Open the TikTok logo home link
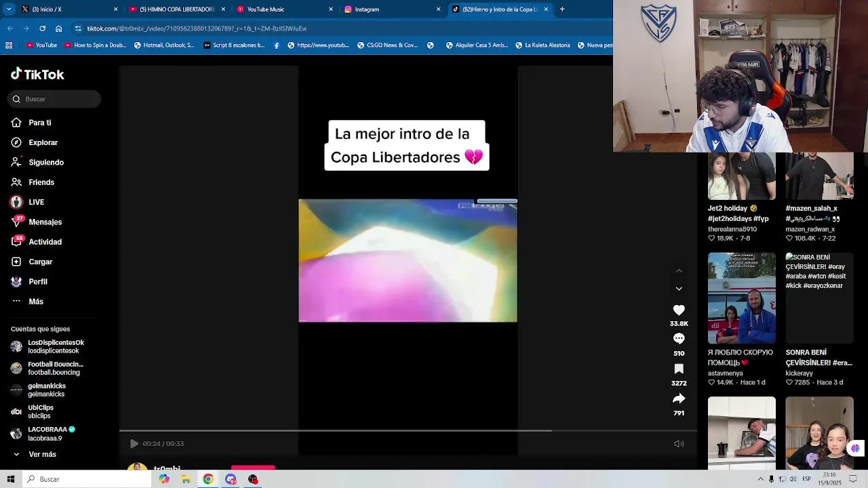Screen dimensions: 868x488 click(x=37, y=75)
